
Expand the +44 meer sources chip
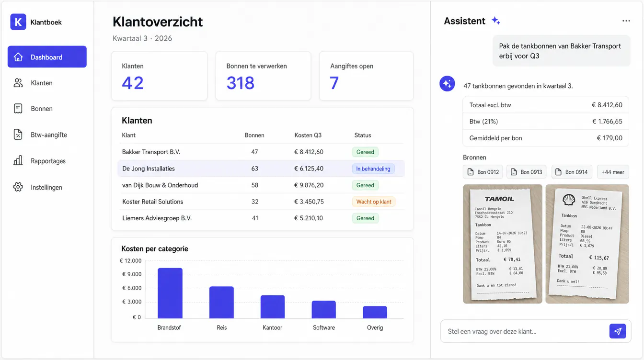[613, 172]
